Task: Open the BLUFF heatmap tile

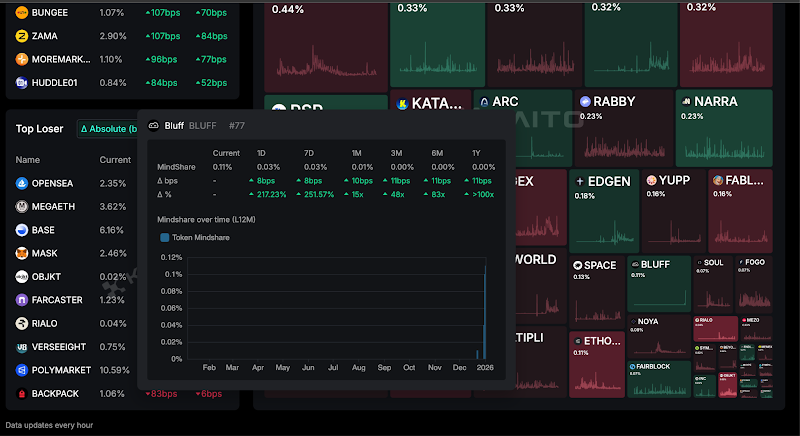Action: pyautogui.click(x=659, y=284)
